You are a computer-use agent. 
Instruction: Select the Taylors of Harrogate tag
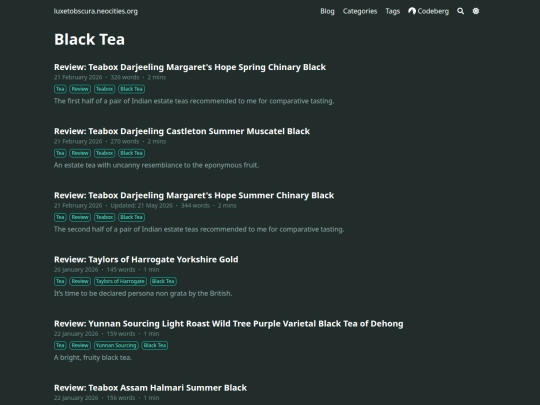[x=120, y=281]
